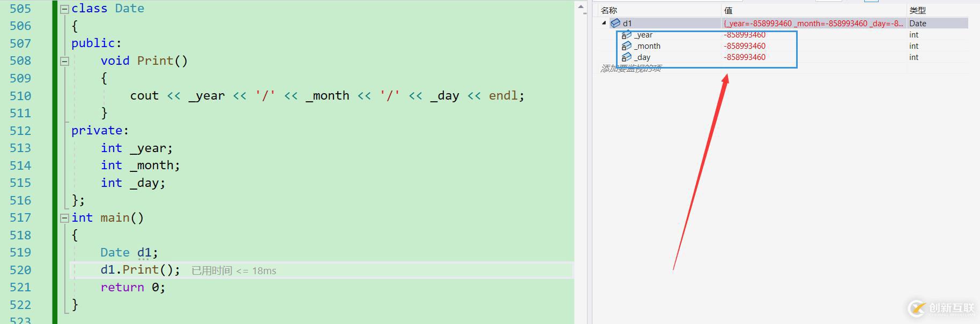Viewport: 980px width, 324px height.
Task: Click the editor scrollbar up arrow
Action: click(581, 7)
